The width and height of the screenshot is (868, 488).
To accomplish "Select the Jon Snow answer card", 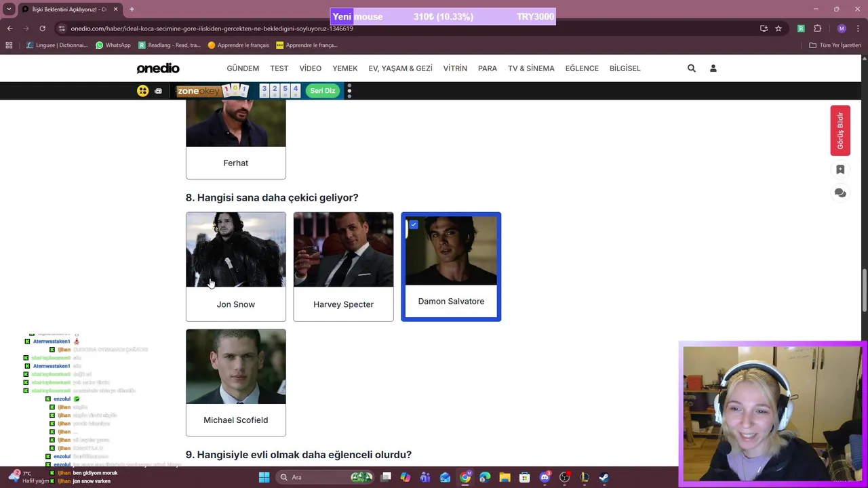I will tap(236, 266).
